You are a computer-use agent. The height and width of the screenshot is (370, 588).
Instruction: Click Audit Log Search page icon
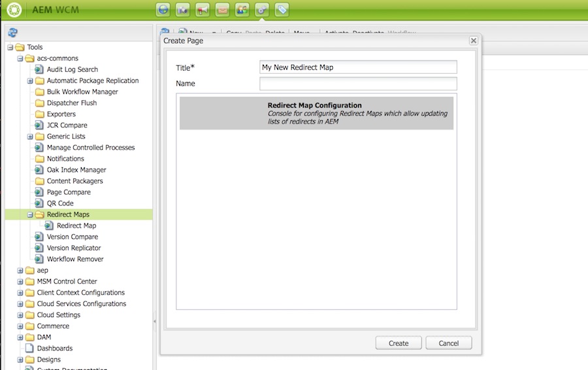point(39,69)
